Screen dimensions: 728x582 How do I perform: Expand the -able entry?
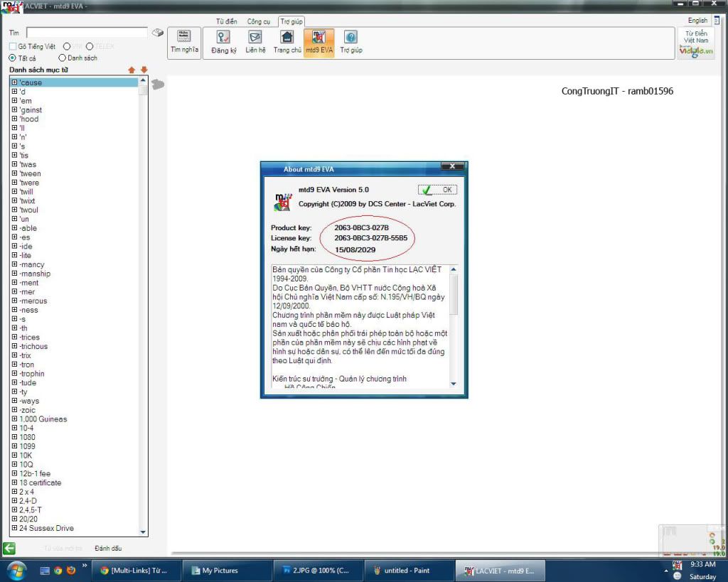coord(14,228)
